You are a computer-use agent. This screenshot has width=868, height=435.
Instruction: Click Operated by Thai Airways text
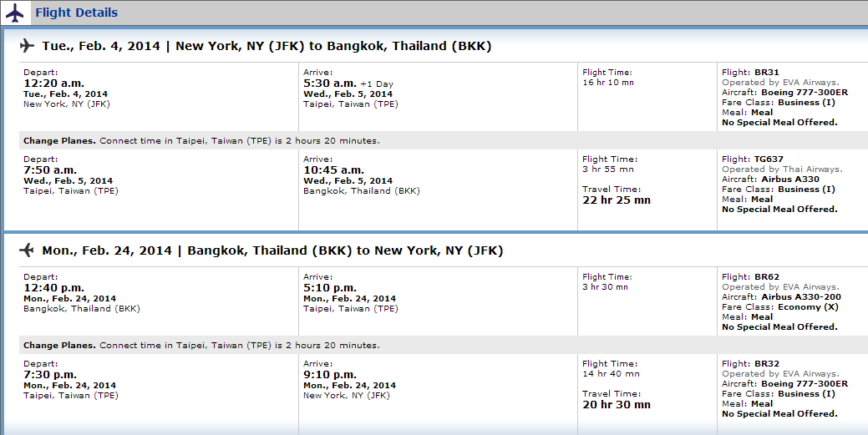(x=782, y=169)
